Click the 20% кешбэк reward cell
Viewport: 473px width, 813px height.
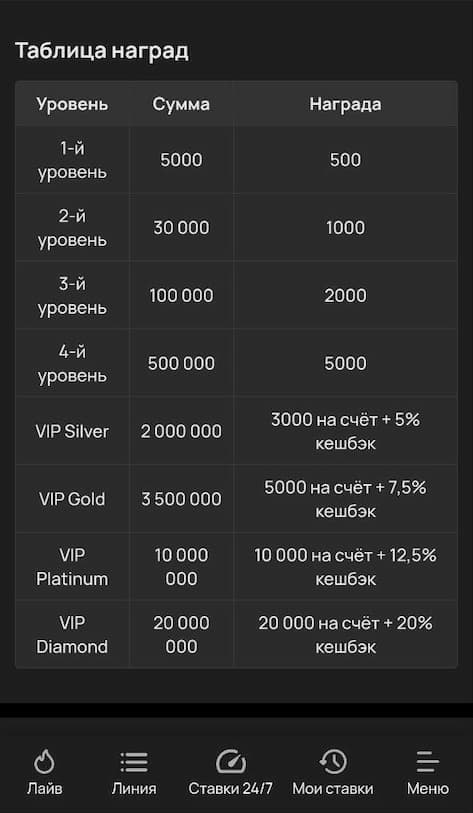[x=345, y=635]
